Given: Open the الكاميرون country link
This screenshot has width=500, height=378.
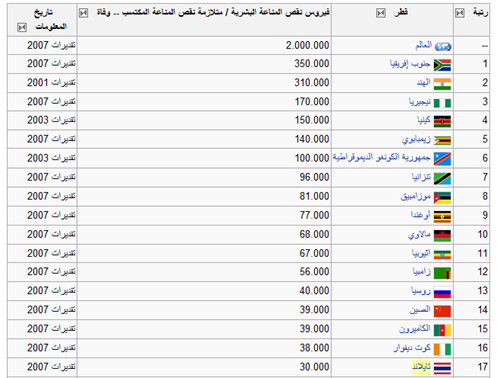Looking at the screenshot, I should [x=415, y=329].
